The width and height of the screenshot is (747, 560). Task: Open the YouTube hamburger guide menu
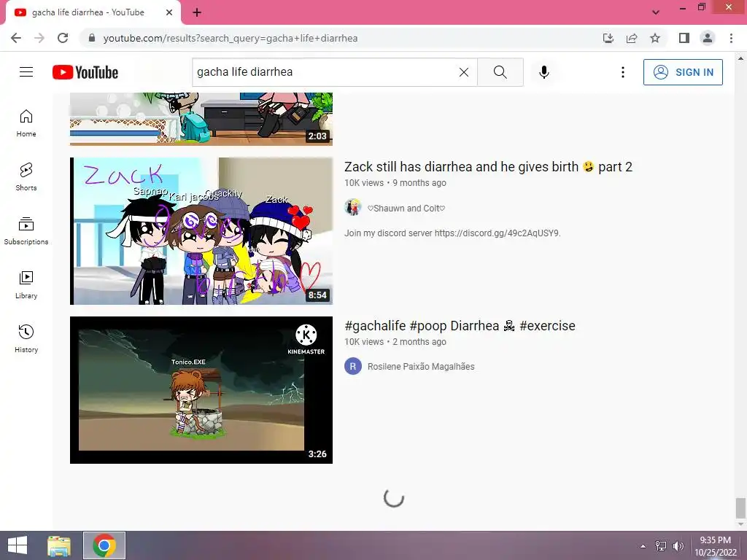click(x=26, y=72)
